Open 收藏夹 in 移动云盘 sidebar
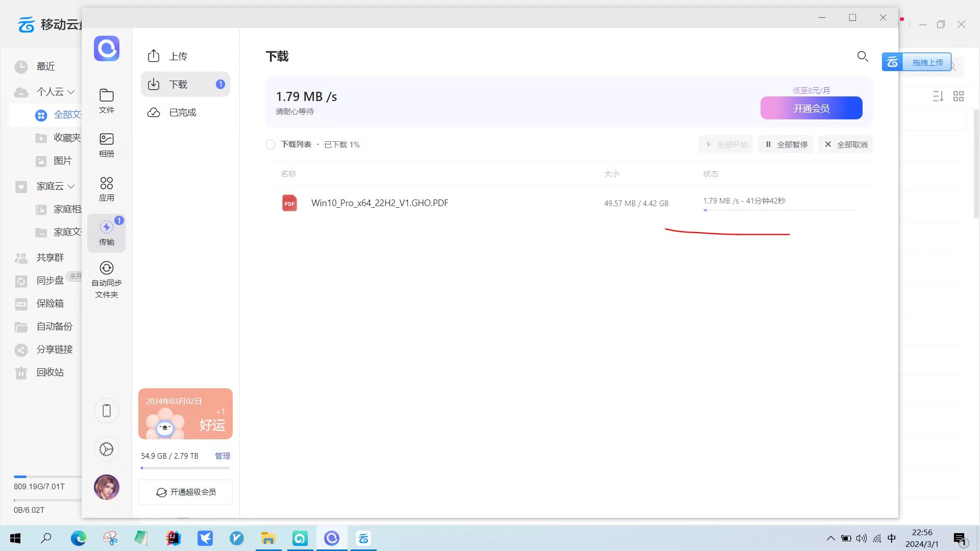The height and width of the screenshot is (551, 980). 58,138
